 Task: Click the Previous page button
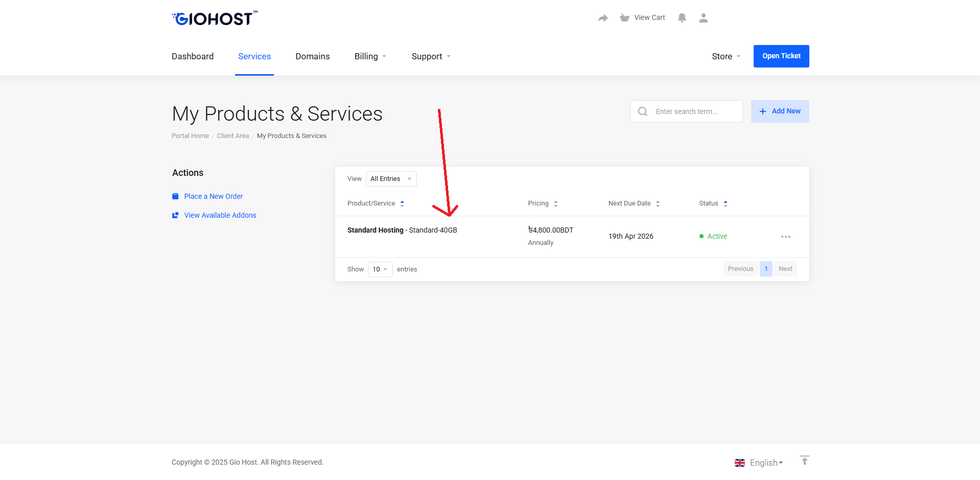click(740, 269)
